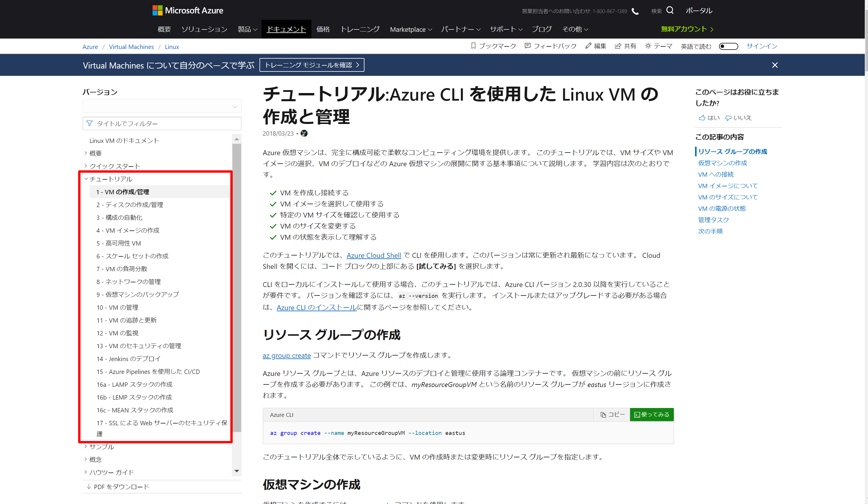This screenshot has height=504, width=868.
Task: Click the タイトルでフィルター input field
Action: [x=162, y=123]
